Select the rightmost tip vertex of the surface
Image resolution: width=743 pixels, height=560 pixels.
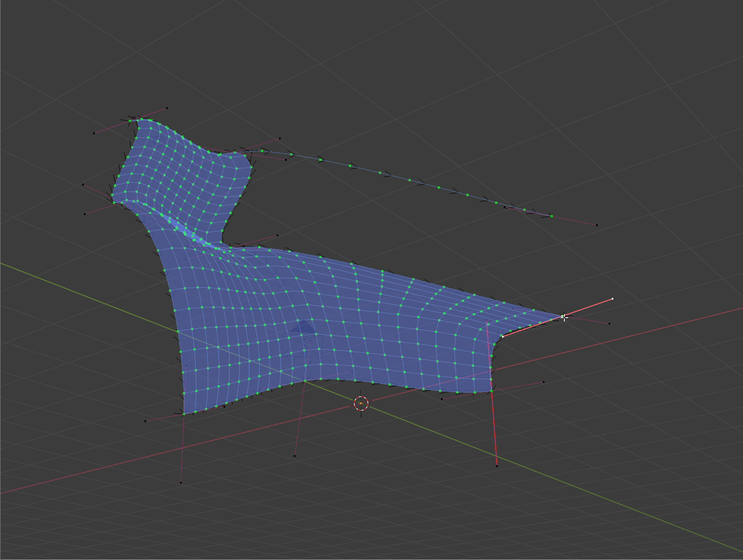562,315
